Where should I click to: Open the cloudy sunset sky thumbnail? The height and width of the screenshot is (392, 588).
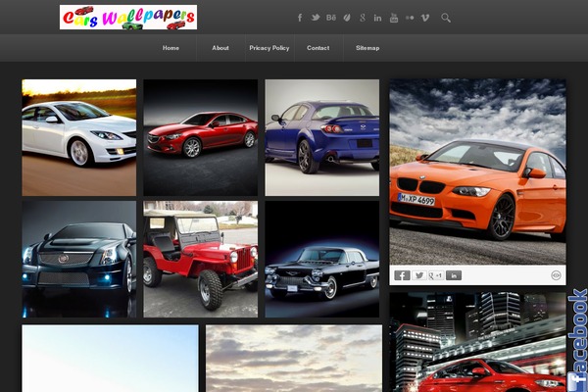(294, 359)
